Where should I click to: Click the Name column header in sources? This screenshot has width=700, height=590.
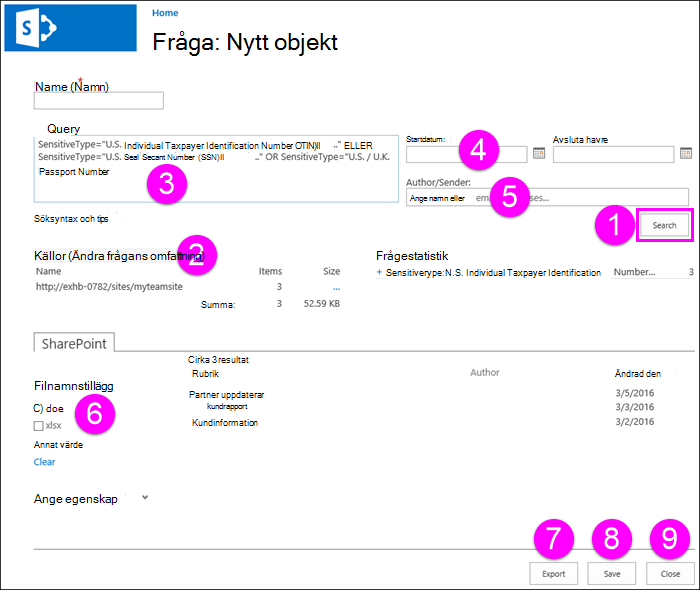[x=49, y=271]
